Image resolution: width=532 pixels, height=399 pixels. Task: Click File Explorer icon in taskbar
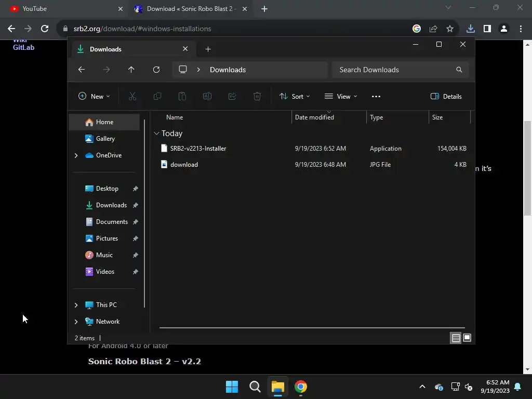point(277,387)
